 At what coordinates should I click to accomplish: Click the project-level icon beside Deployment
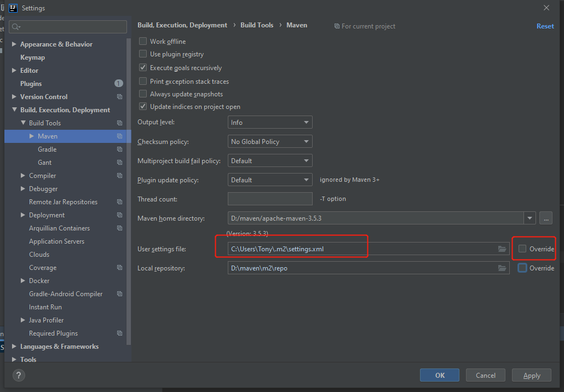pos(120,215)
